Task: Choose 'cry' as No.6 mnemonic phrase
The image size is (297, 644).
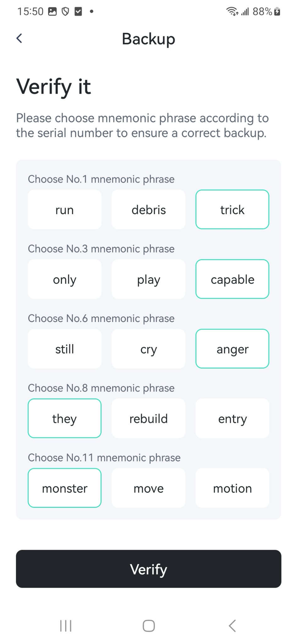Action: click(149, 349)
